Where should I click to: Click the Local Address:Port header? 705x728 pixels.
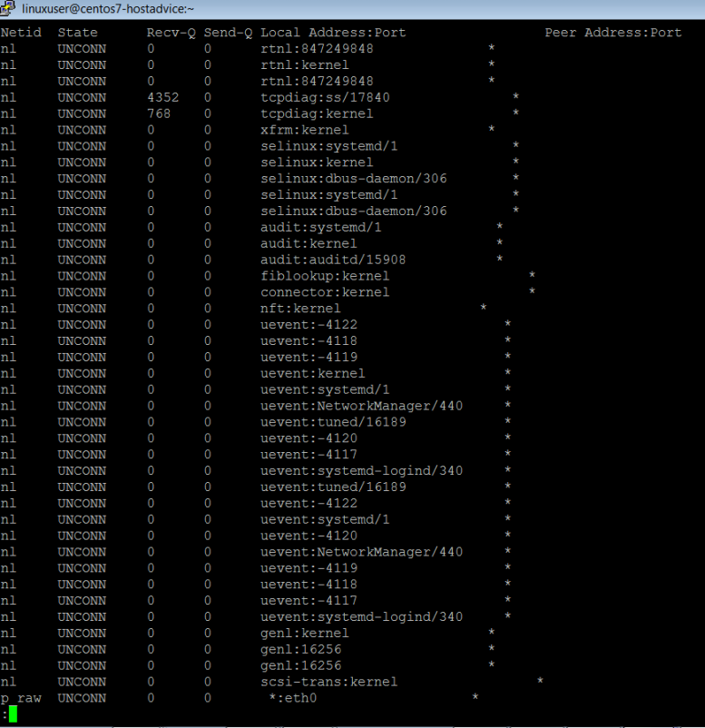tap(333, 33)
